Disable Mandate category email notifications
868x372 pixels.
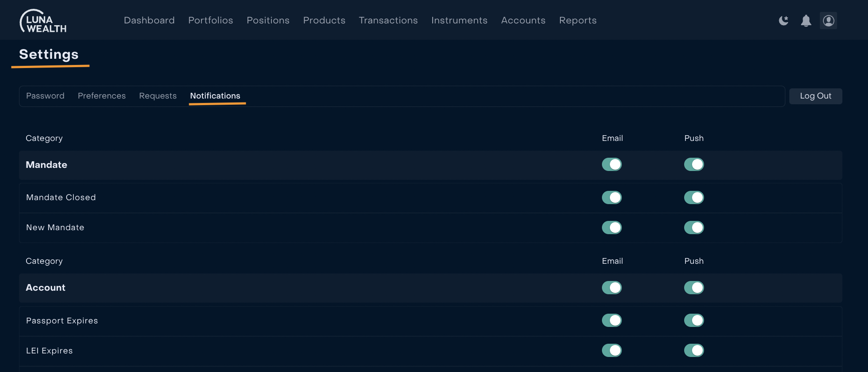click(x=612, y=164)
